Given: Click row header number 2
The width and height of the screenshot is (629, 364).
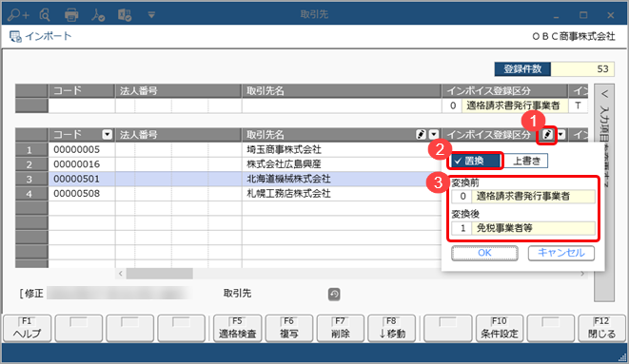Looking at the screenshot, I should pyautogui.click(x=31, y=164).
